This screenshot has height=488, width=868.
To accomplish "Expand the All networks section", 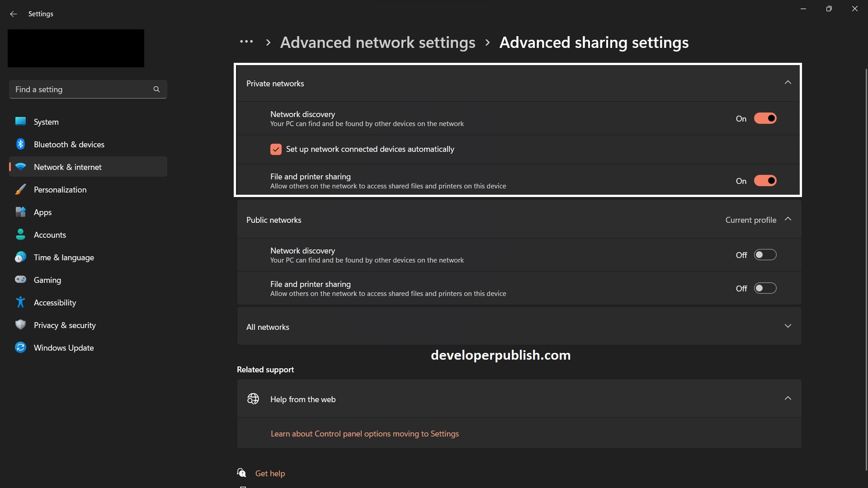I will point(788,325).
